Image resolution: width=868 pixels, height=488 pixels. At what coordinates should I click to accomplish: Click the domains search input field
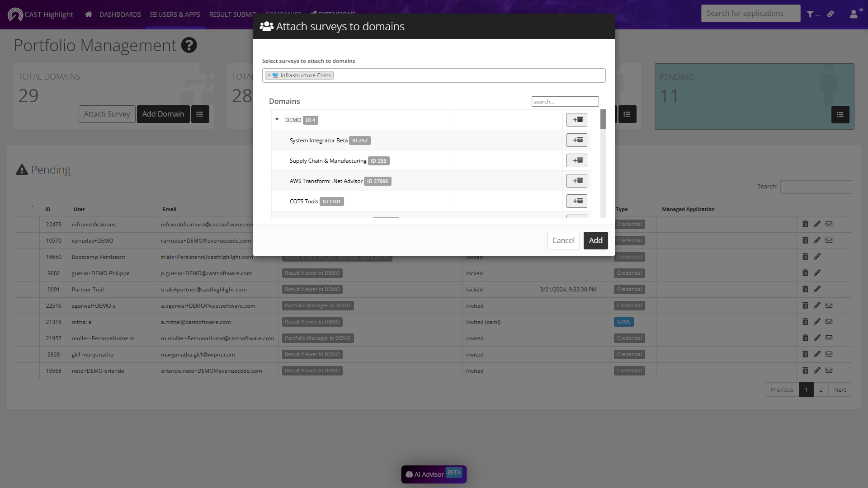(565, 102)
